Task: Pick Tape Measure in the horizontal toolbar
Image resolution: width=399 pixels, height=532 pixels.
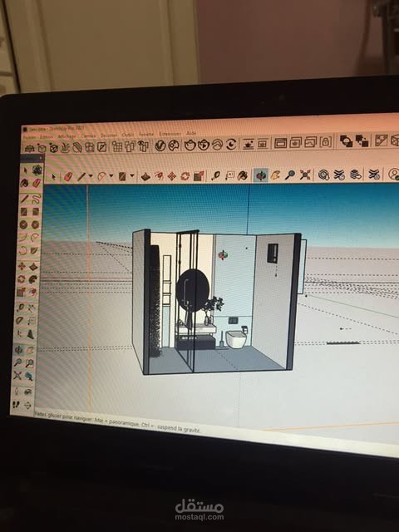Action: [x=215, y=175]
